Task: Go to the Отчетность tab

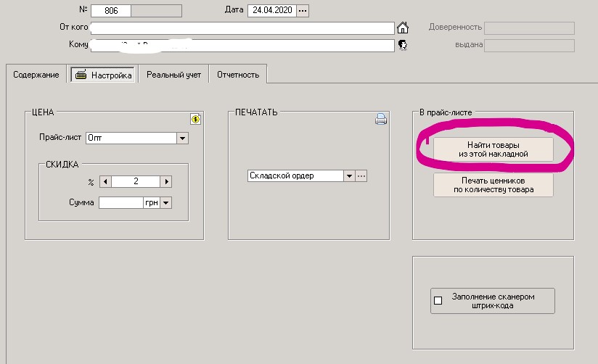Action: tap(239, 75)
